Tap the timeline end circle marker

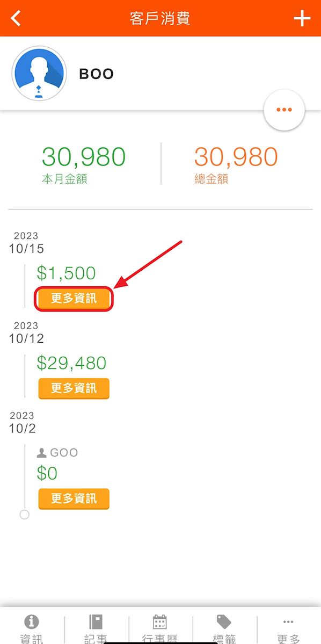(x=25, y=515)
